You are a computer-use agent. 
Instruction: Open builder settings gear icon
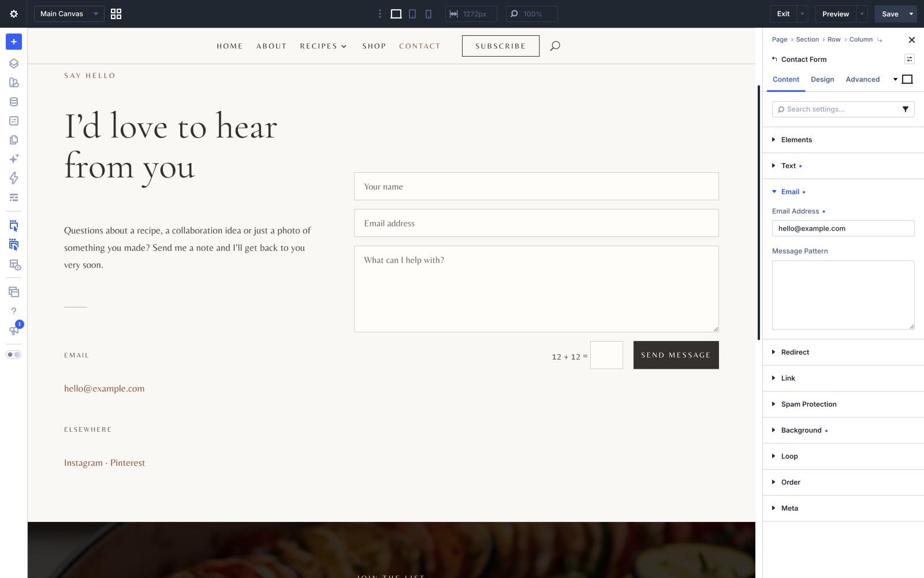[14, 14]
